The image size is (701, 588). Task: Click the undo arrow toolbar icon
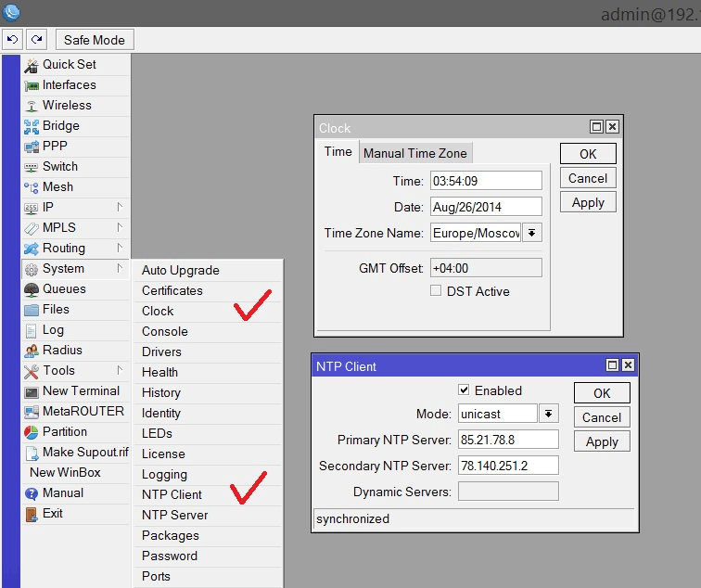(13, 40)
